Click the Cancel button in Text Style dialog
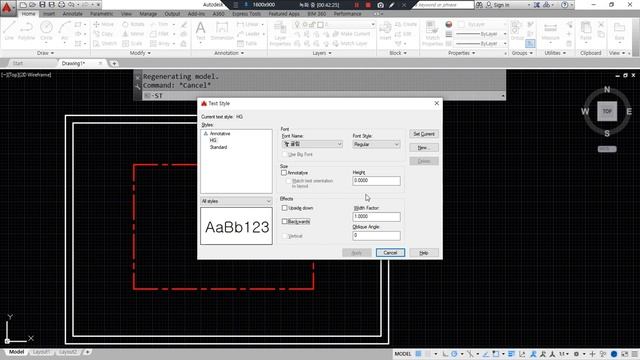 pos(390,253)
